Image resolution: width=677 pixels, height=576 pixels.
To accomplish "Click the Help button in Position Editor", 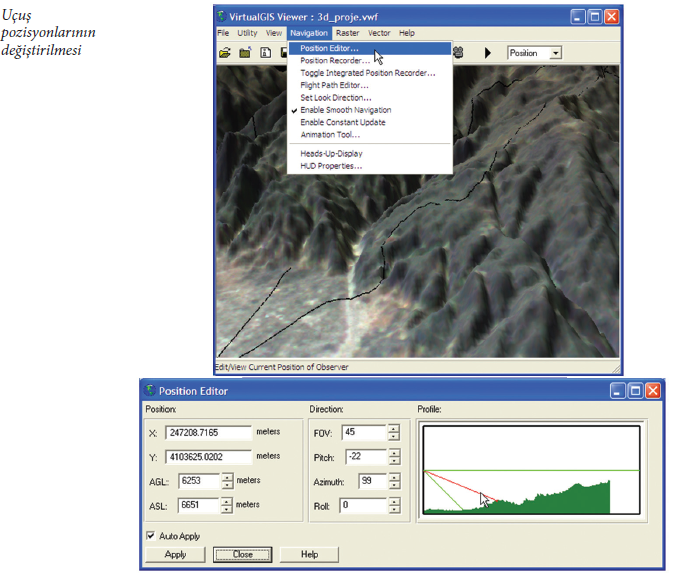I will pos(309,554).
